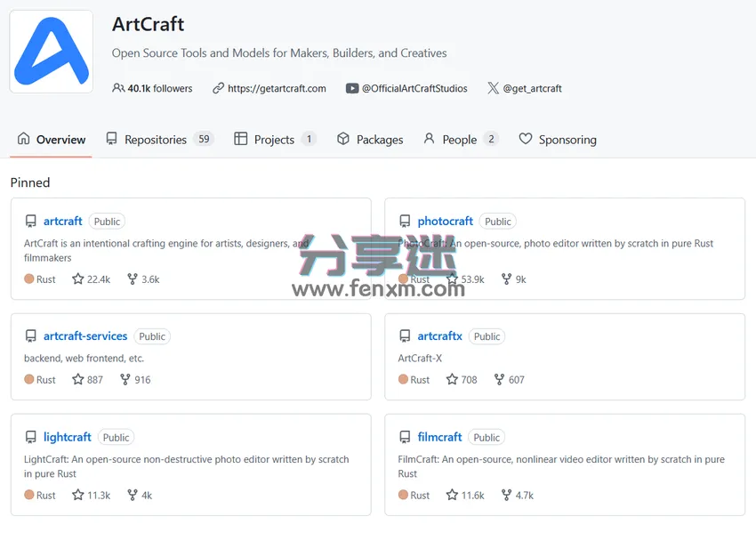Open the artcraftx repository link
The width and height of the screenshot is (756, 533).
[439, 335]
